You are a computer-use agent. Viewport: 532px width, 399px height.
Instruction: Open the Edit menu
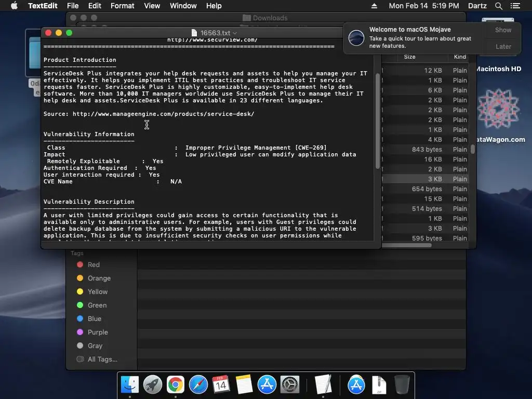(95, 6)
